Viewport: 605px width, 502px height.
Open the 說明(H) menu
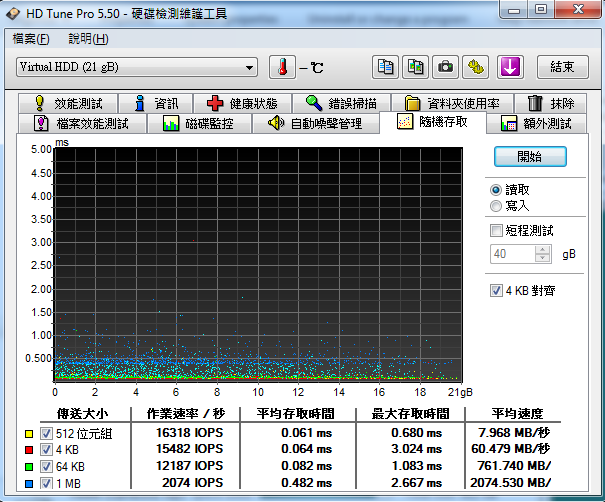88,39
